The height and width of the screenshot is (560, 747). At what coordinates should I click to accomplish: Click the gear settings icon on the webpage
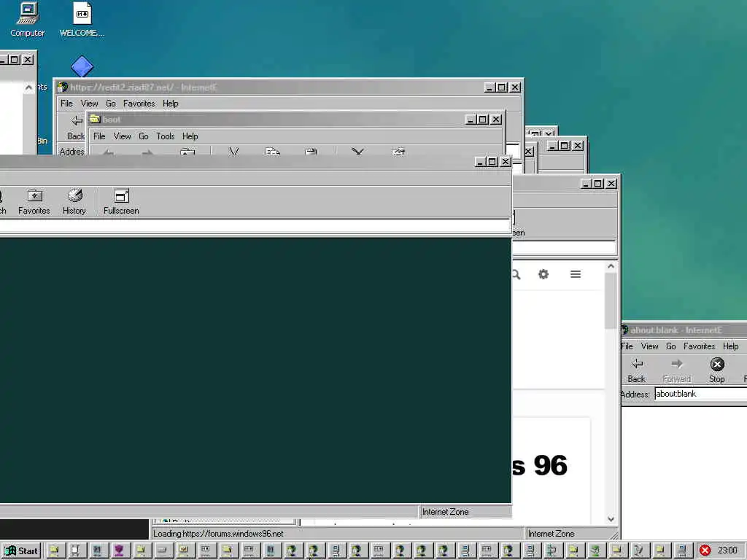point(543,274)
